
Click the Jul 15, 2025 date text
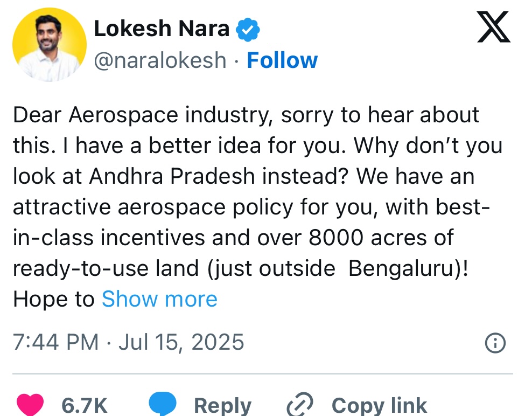click(181, 342)
